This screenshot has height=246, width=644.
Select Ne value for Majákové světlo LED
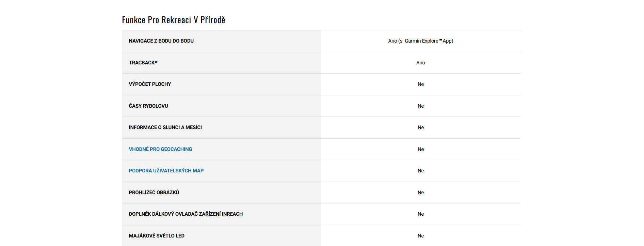pos(421,236)
